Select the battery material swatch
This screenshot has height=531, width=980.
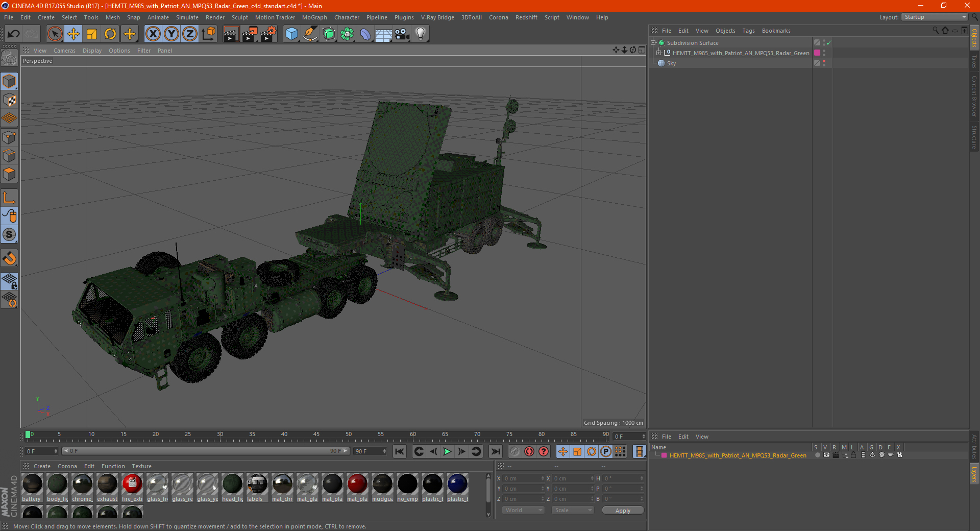[x=32, y=487]
